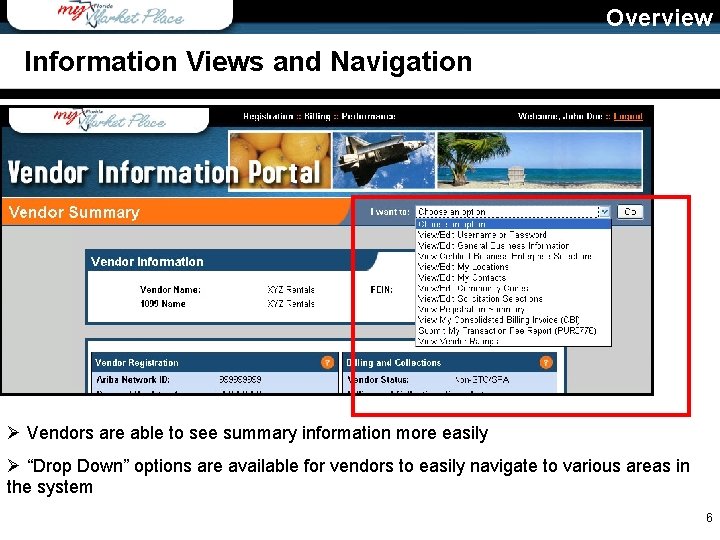720x540 pixels.
Task: Select the highlighted 'Choose an option' list entry
Action: pyautogui.click(x=513, y=224)
